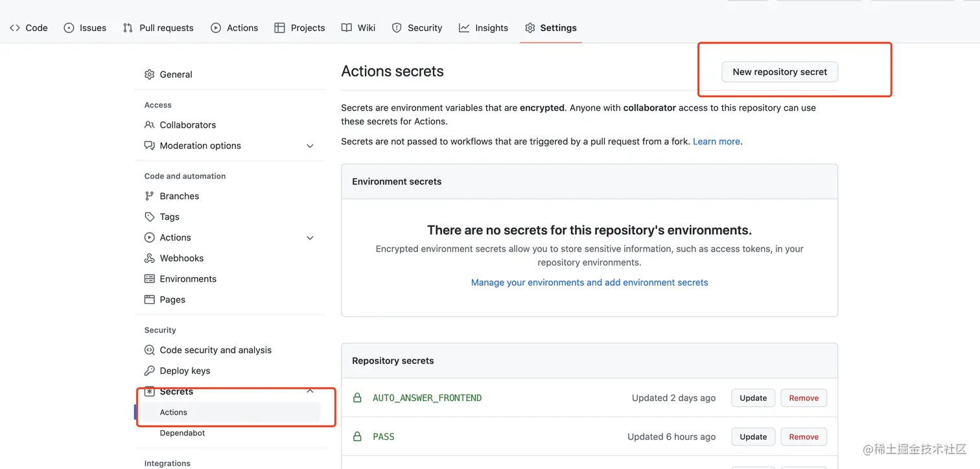Click the Branches icon in the sidebar
The image size is (980, 469).
[150, 196]
